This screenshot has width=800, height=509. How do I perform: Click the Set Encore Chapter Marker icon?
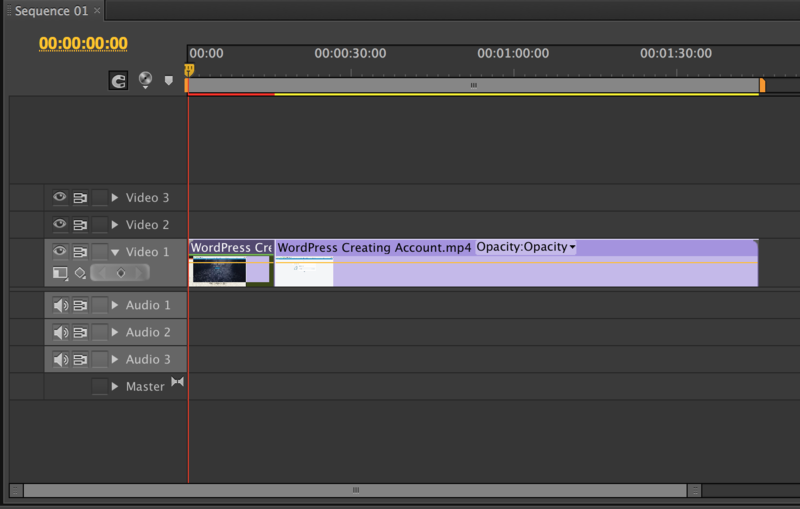click(146, 80)
